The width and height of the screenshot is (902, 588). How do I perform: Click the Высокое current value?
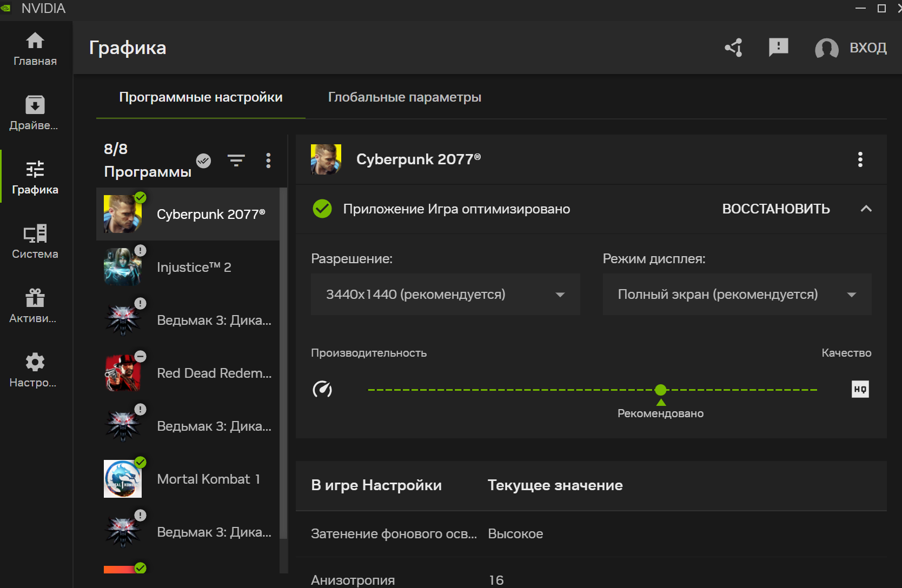click(x=515, y=534)
